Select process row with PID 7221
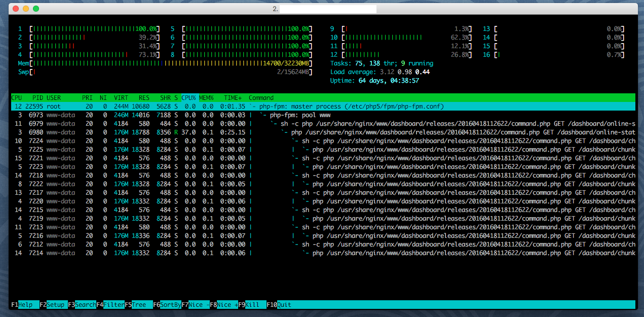644x317 pixels. (x=323, y=158)
